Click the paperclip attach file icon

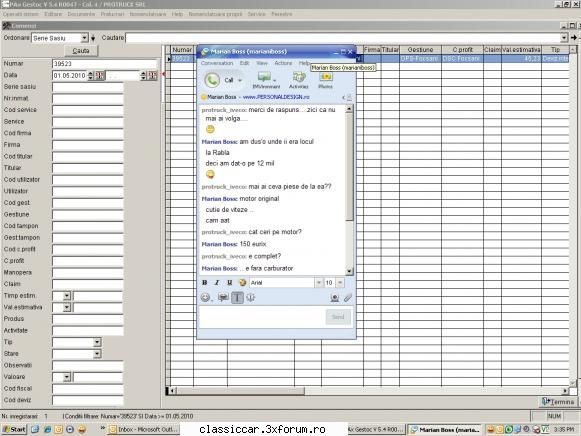(347, 297)
